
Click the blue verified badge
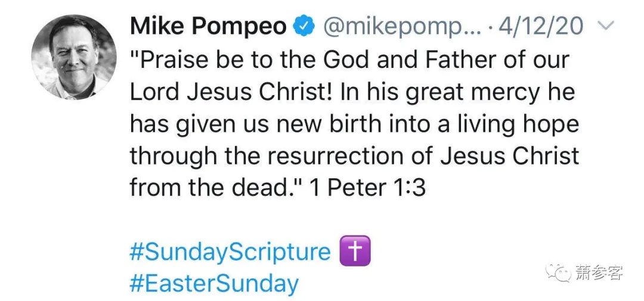coord(305,27)
